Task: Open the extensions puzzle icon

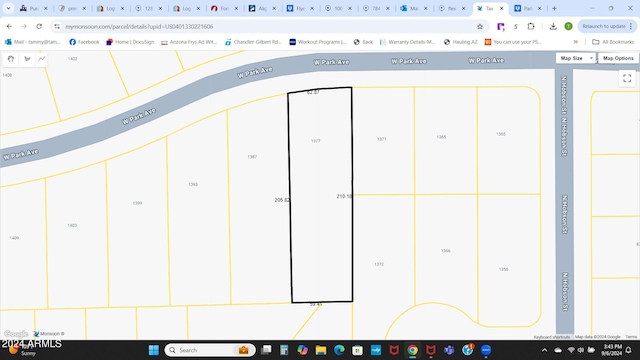Action: point(531,27)
